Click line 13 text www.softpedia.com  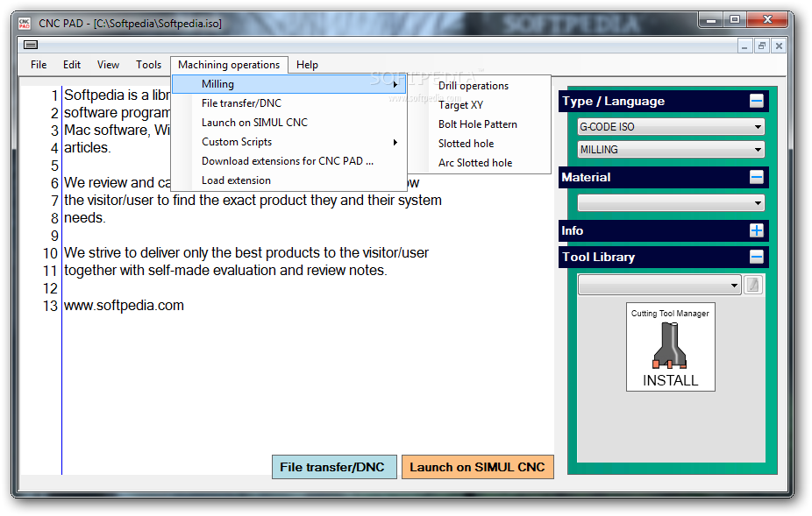pyautogui.click(x=124, y=306)
